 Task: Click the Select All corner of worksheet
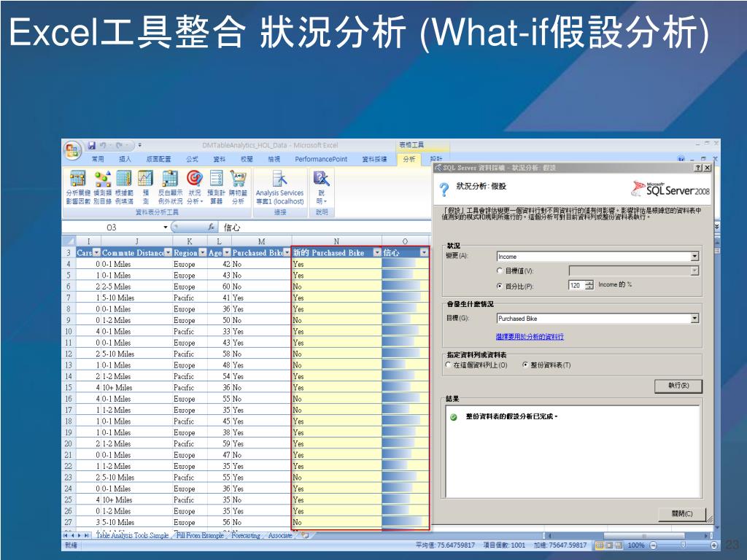(x=69, y=241)
